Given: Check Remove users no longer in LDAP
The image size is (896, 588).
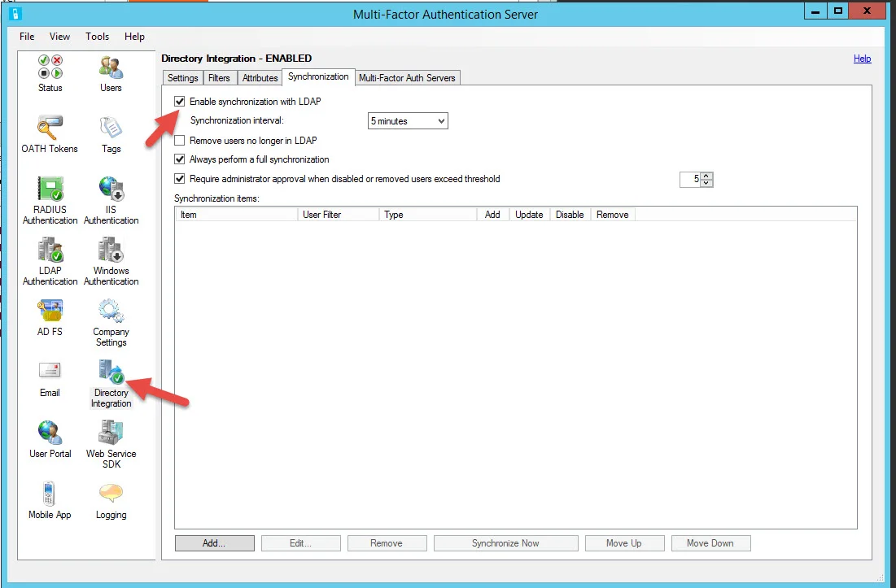Looking at the screenshot, I should pyautogui.click(x=179, y=141).
